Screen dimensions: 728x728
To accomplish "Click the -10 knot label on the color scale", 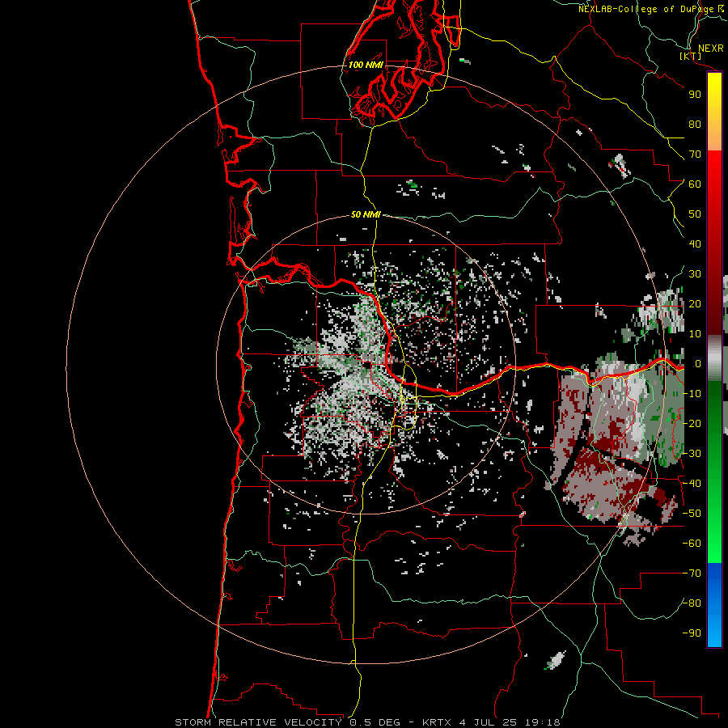I will (692, 394).
